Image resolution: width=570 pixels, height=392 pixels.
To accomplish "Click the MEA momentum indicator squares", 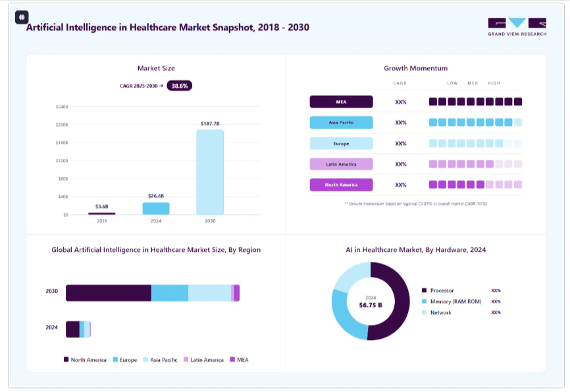I will [475, 102].
